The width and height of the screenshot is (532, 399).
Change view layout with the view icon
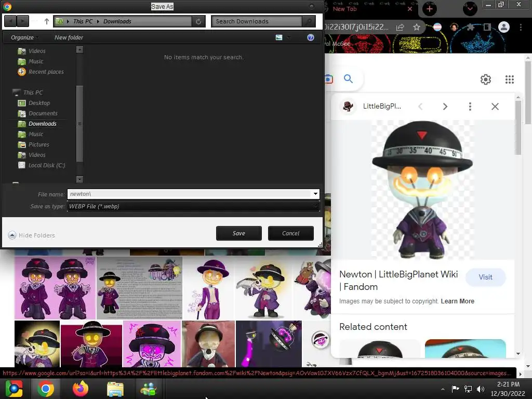(279, 37)
